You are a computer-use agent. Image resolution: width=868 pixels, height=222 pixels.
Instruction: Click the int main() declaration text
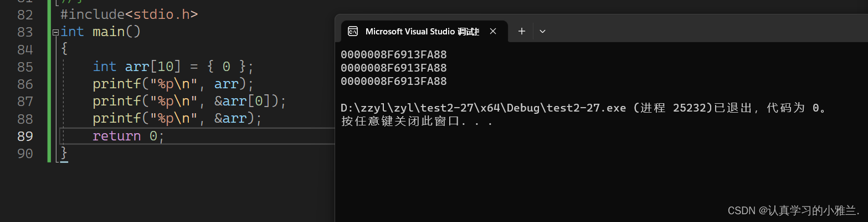(x=101, y=32)
